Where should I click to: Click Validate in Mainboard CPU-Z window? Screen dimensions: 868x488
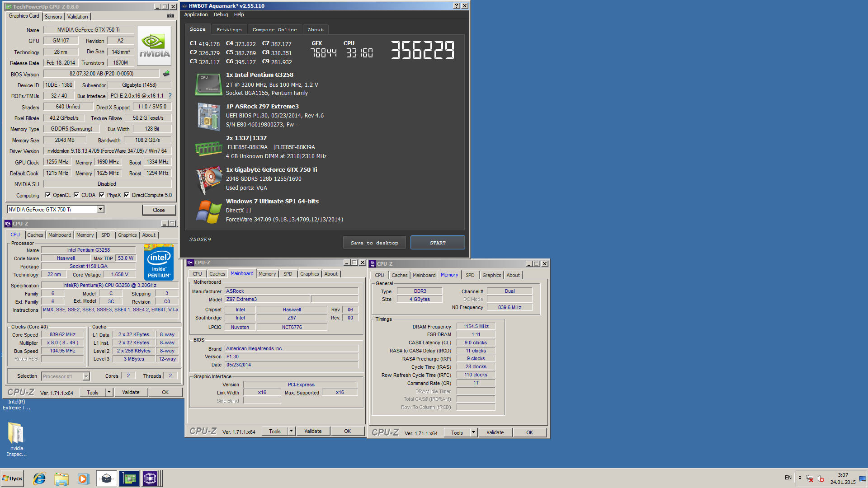click(313, 431)
